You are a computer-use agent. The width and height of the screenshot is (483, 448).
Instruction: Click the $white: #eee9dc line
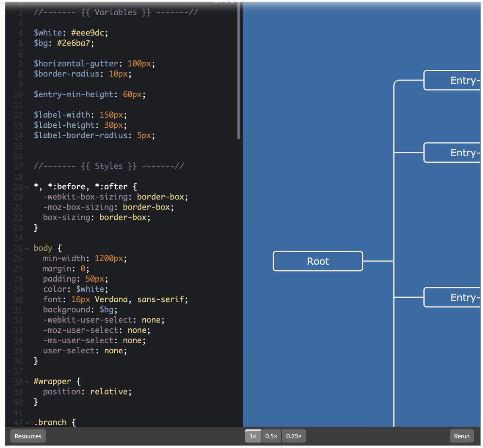(x=71, y=33)
